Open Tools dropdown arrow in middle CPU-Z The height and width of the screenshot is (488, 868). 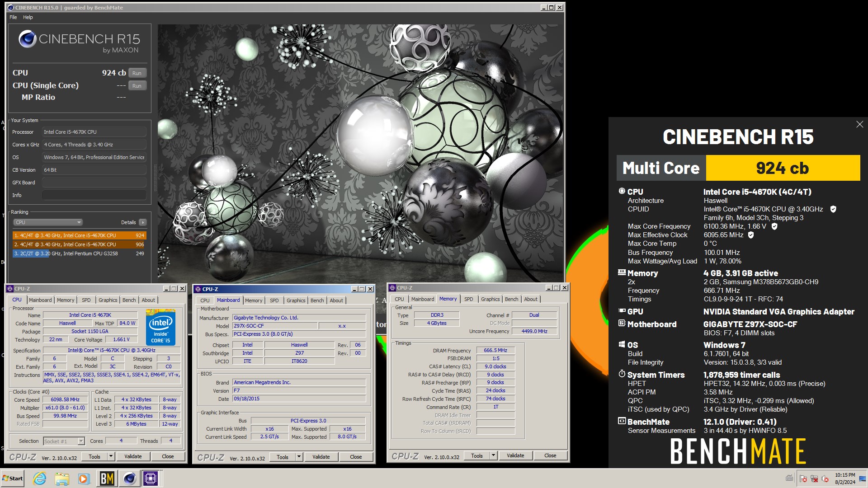(x=299, y=457)
